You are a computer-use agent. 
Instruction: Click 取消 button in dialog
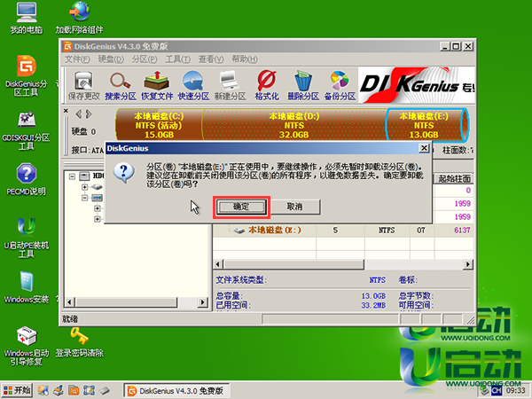[x=295, y=207]
